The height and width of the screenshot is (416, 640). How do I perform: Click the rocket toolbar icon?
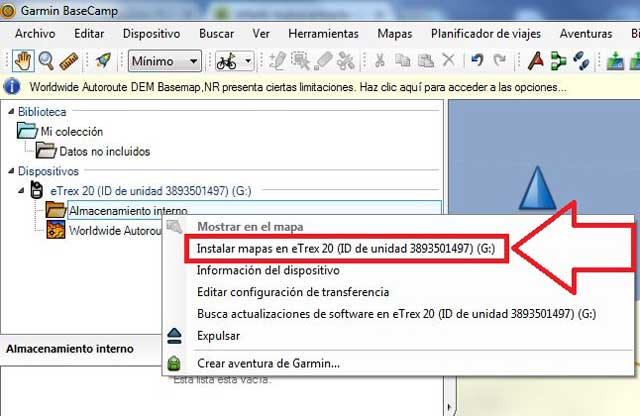tap(103, 61)
